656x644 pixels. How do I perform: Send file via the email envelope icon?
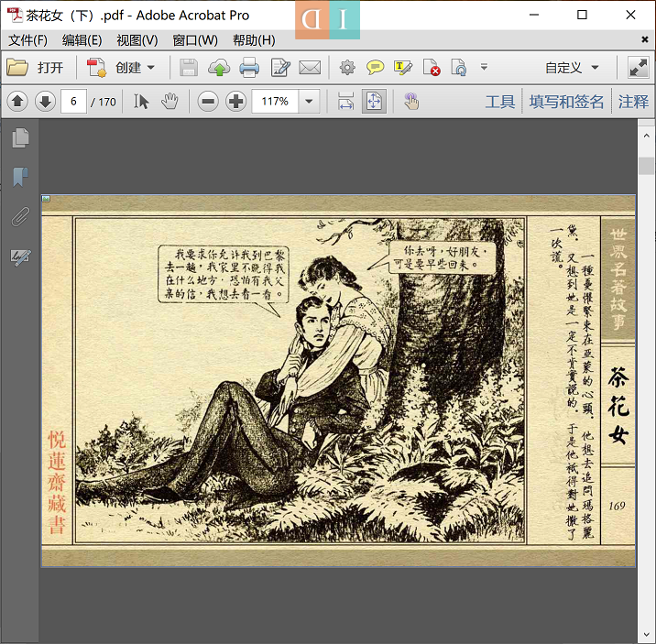click(310, 68)
